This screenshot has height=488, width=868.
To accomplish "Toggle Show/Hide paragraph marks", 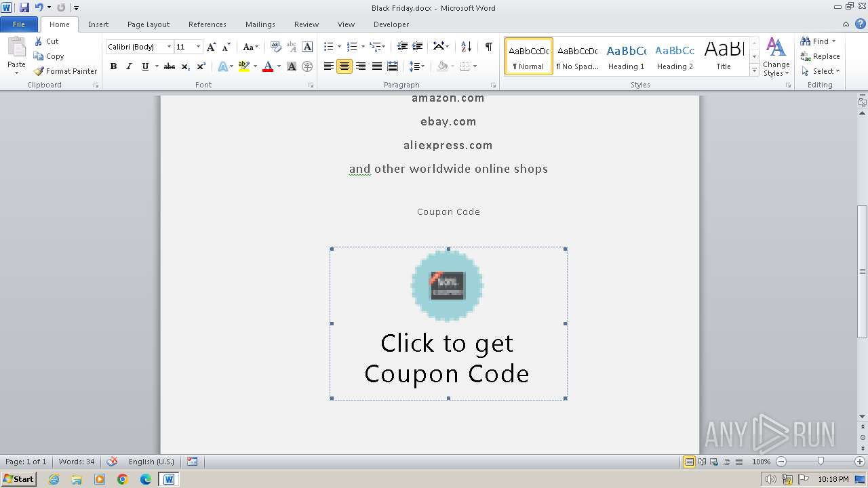I will (x=488, y=47).
